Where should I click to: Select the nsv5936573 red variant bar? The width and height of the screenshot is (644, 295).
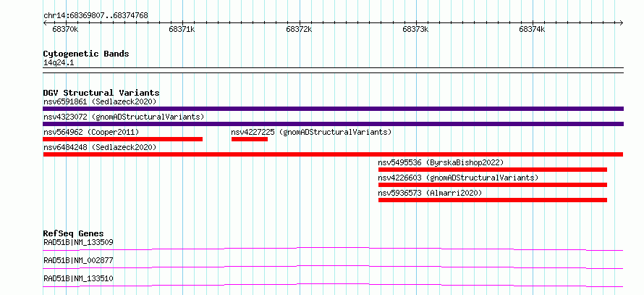(x=493, y=200)
